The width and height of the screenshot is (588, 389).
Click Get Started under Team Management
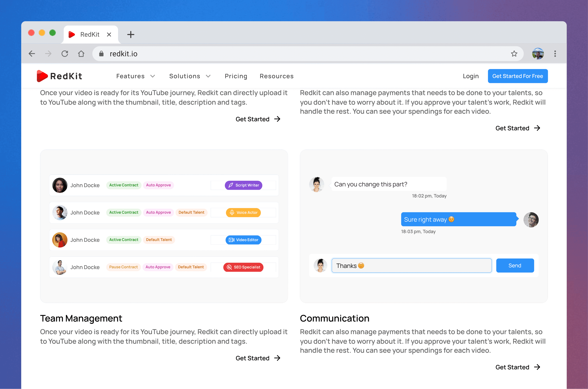tap(258, 358)
